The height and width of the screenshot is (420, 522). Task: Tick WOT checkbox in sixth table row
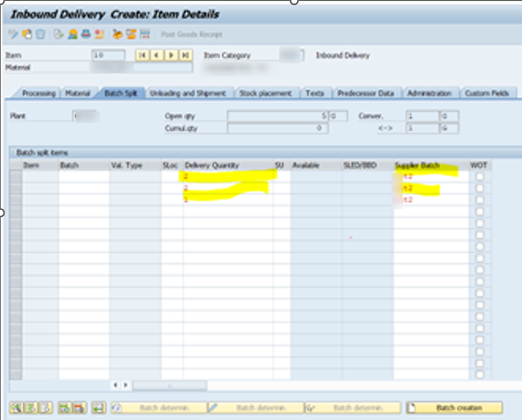click(x=480, y=235)
